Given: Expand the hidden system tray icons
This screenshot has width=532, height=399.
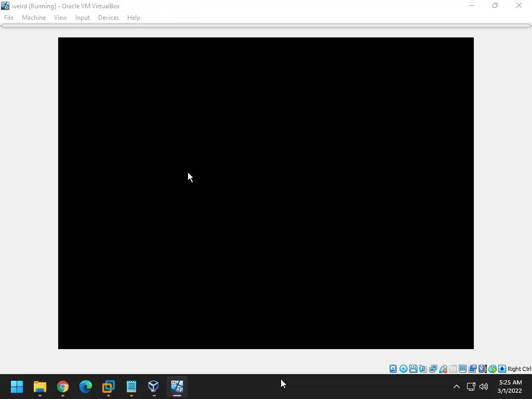Looking at the screenshot, I should [457, 387].
